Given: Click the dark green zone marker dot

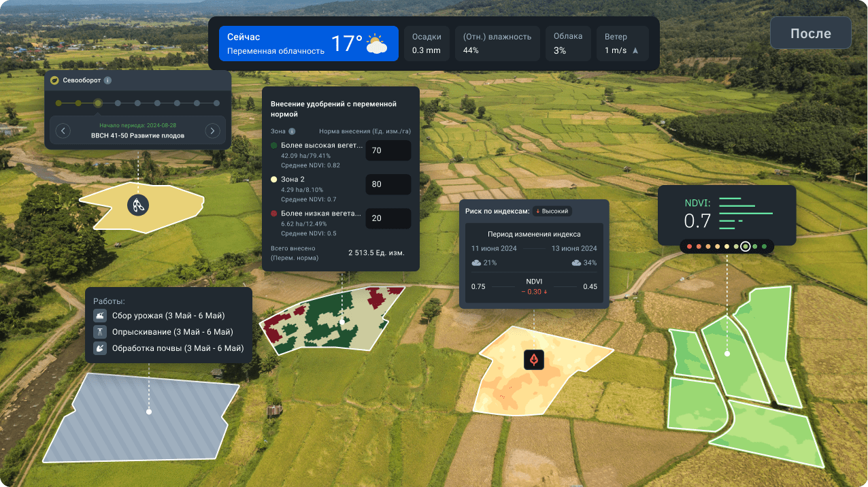Looking at the screenshot, I should point(273,146).
